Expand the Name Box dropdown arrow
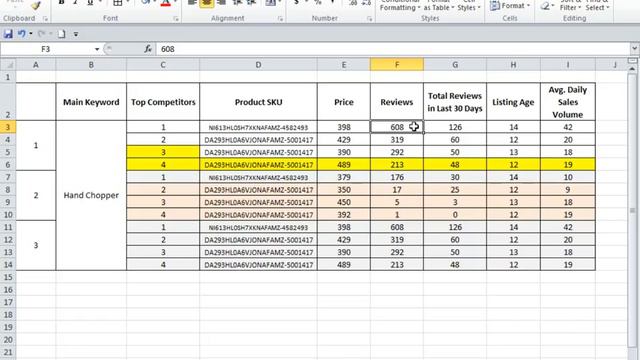The image size is (640, 360). pos(97,49)
